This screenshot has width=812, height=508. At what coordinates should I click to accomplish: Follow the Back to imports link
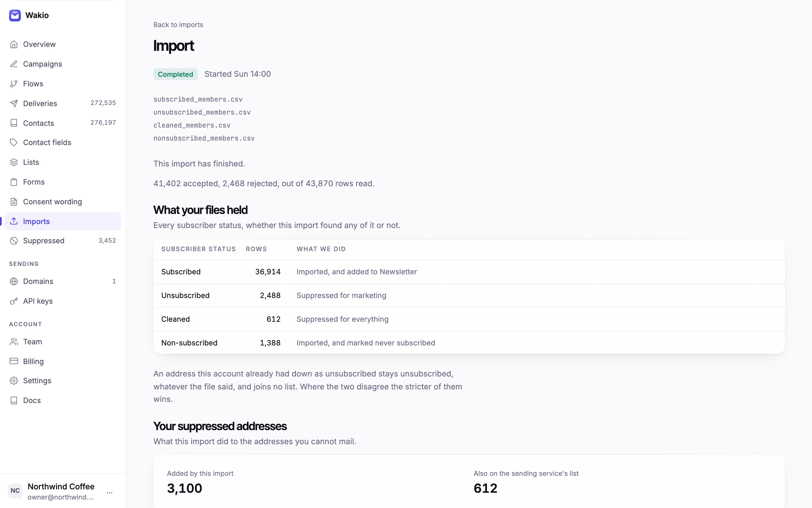tap(178, 25)
